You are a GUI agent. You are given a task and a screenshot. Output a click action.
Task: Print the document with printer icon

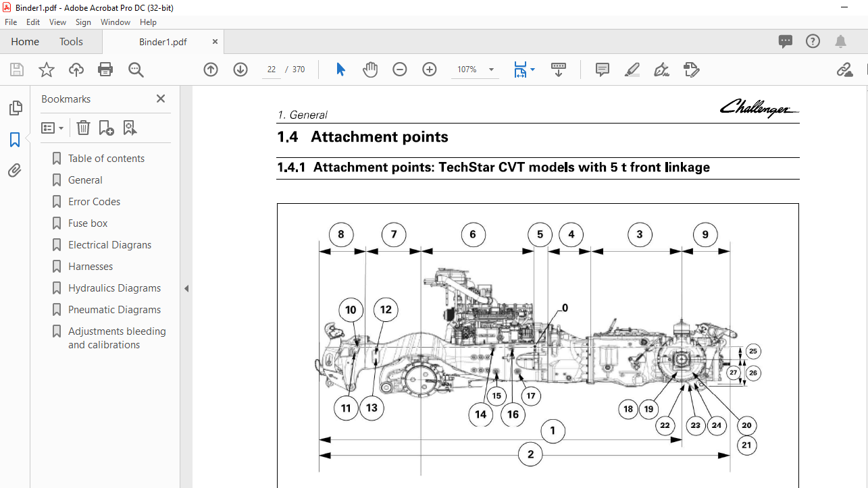pyautogui.click(x=105, y=70)
